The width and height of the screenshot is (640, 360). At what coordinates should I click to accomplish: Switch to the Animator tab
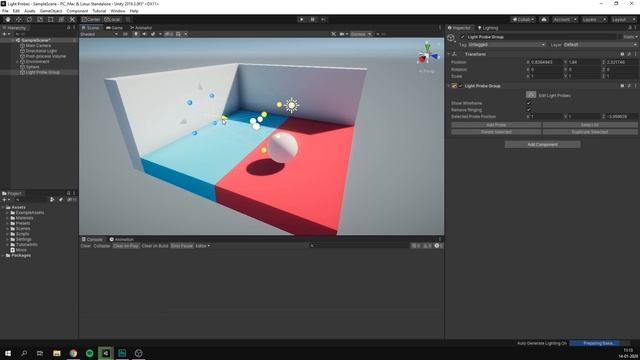(x=141, y=28)
